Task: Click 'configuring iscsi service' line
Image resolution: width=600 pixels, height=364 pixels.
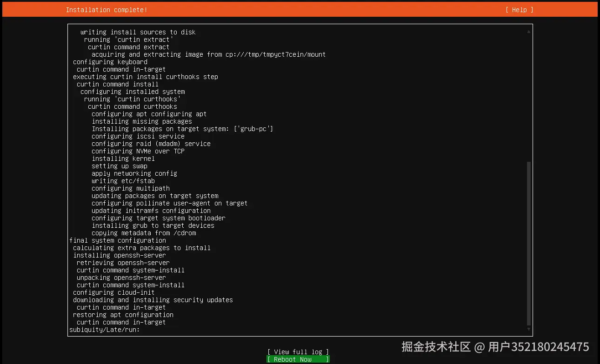Action: pos(138,136)
